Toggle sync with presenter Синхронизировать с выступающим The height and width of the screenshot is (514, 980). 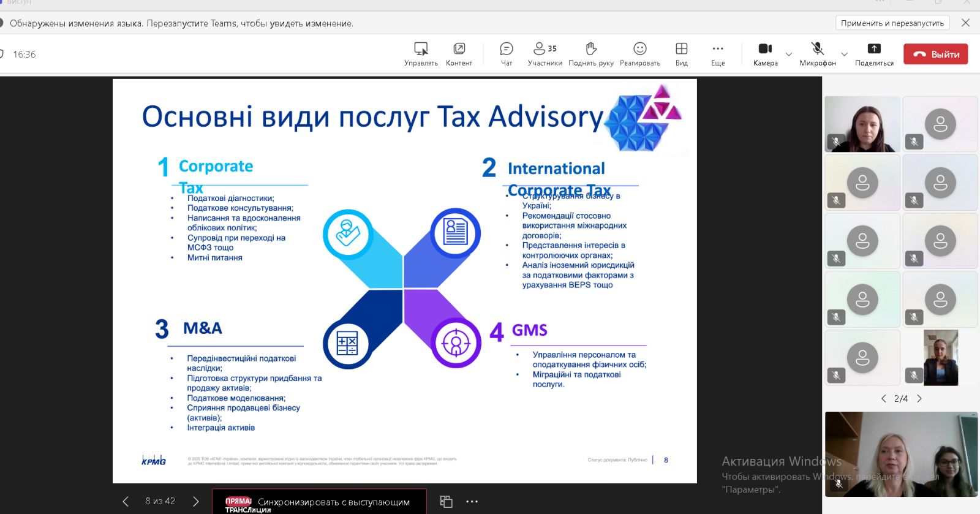[x=319, y=502]
